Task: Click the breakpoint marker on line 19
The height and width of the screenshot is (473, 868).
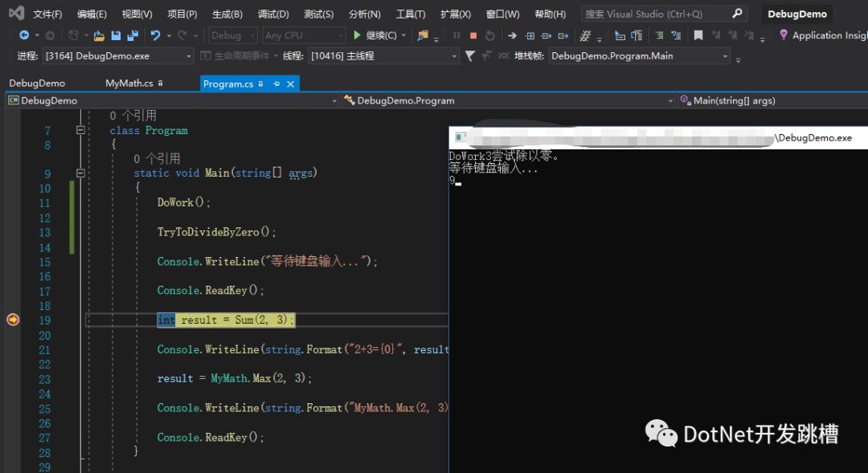Action: 13,320
